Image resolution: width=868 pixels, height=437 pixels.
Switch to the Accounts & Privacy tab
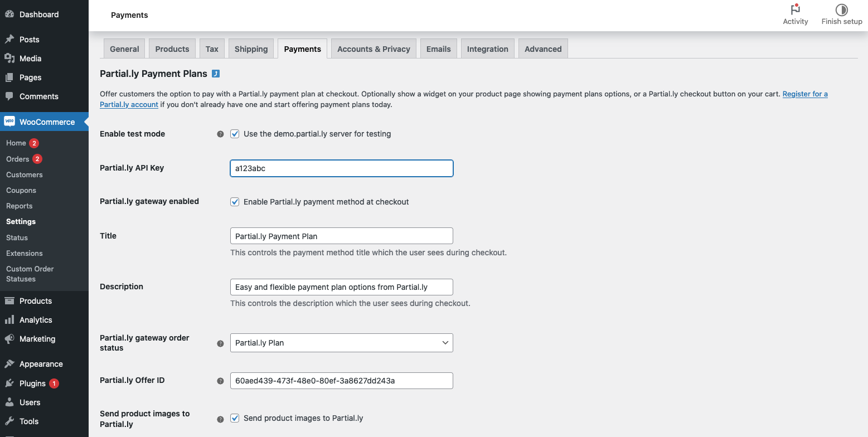point(374,48)
